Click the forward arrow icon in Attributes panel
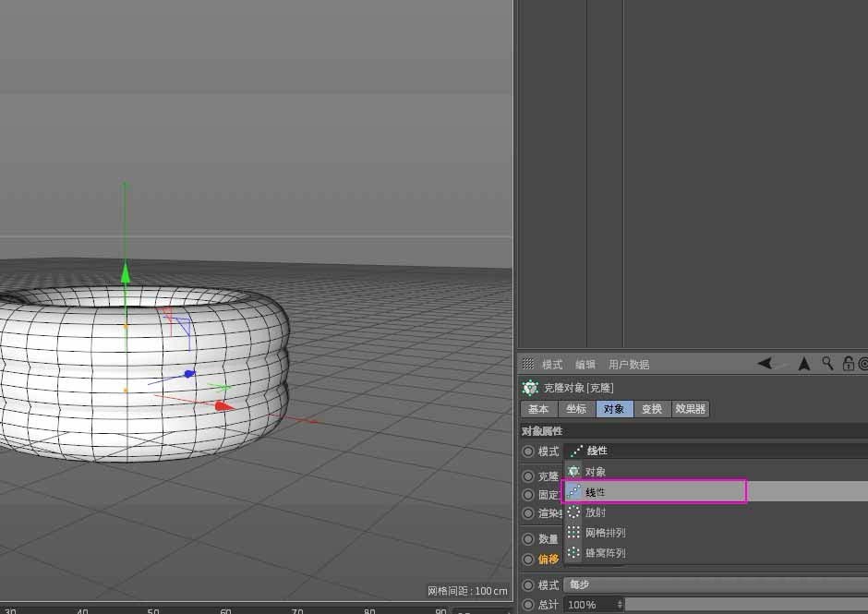This screenshot has height=614, width=868. coord(802,364)
